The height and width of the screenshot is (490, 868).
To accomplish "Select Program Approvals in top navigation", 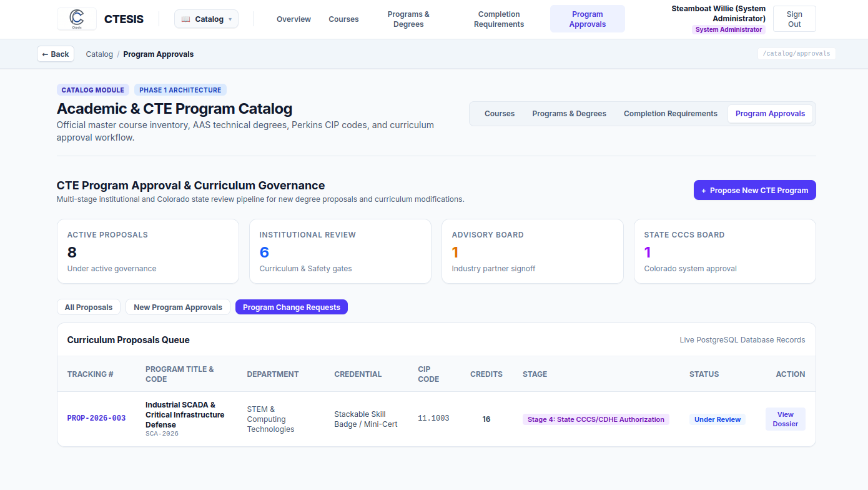I will (588, 19).
